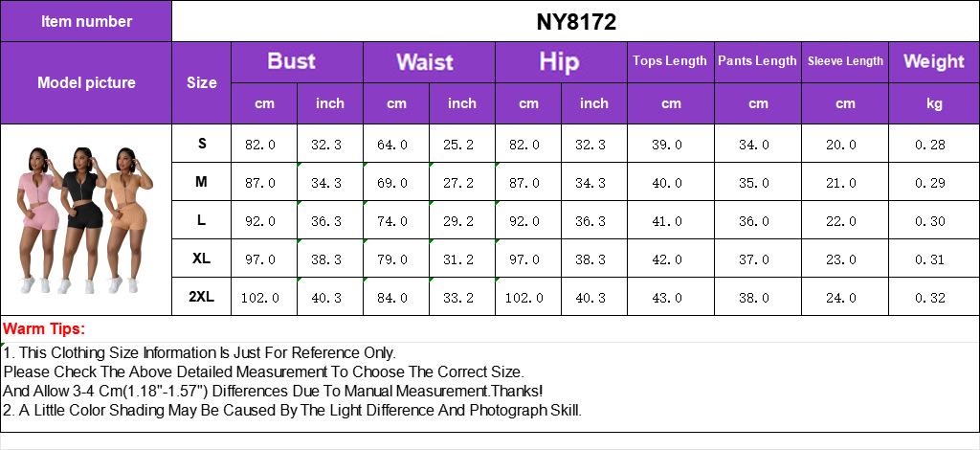This screenshot has width=980, height=450.
Task: Click the Weight column header
Action: pos(934,62)
